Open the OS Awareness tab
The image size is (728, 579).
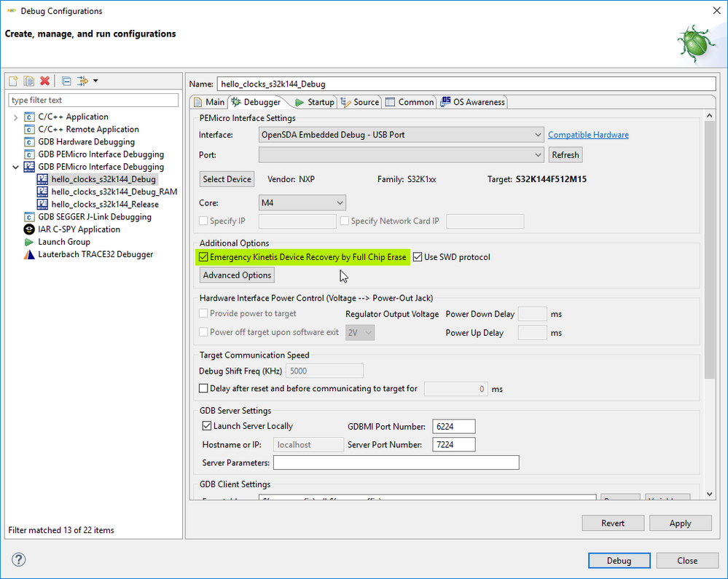473,102
